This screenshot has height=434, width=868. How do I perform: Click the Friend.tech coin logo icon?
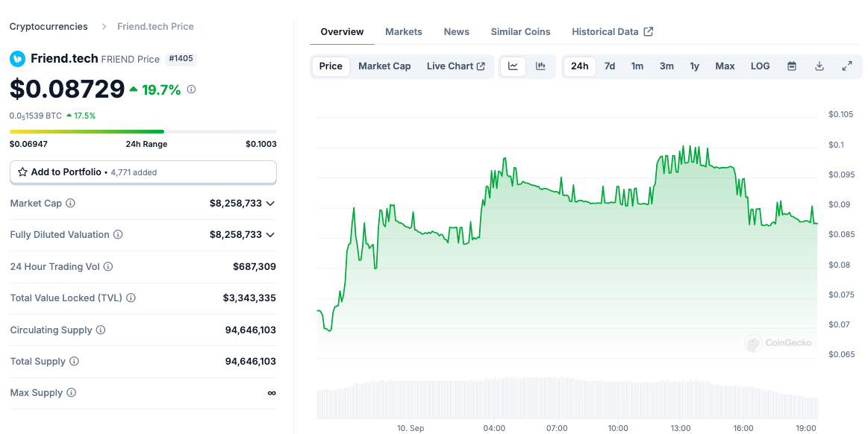[18, 59]
